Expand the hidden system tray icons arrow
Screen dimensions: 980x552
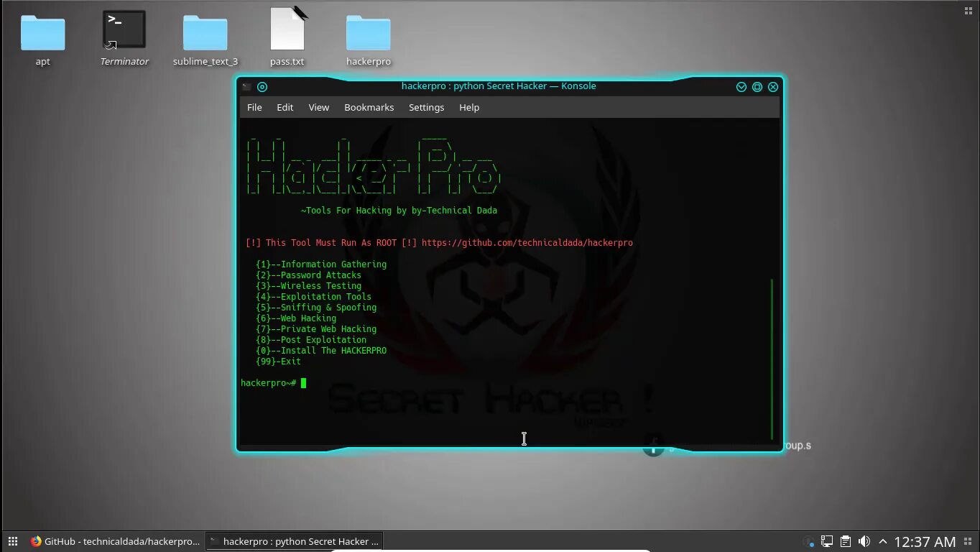click(x=883, y=541)
